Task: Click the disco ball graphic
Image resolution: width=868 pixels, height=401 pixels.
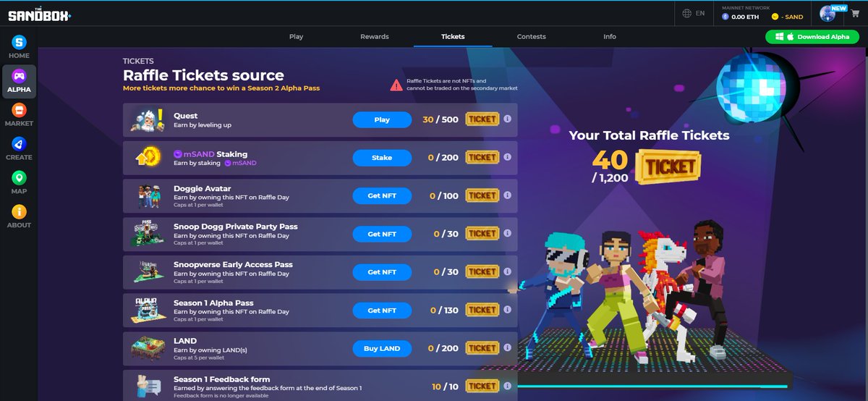Action: 750,88
